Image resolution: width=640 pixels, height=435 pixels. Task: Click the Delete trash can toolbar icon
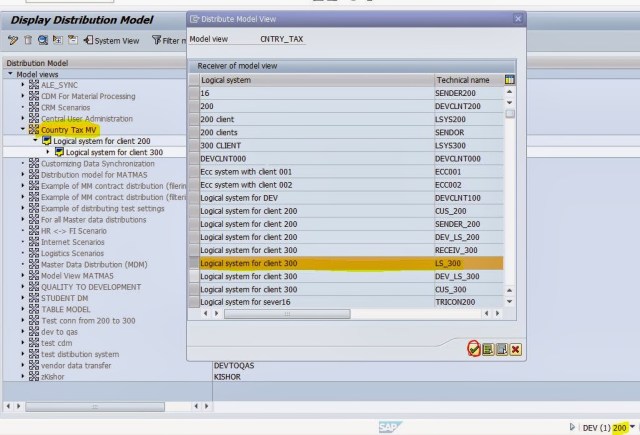29,40
